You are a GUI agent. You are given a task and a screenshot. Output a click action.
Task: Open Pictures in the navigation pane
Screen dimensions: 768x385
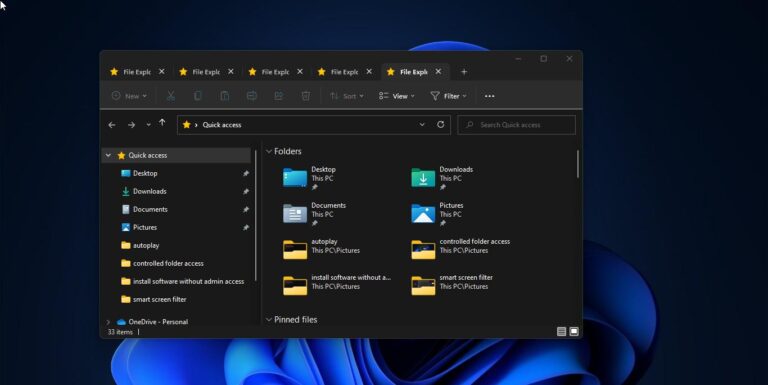click(145, 228)
